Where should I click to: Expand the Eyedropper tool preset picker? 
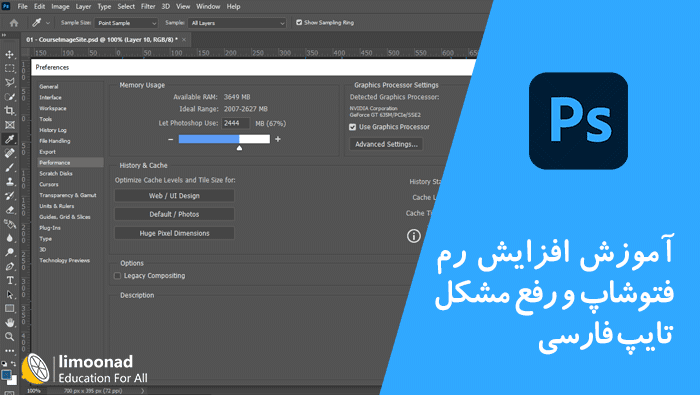(48, 23)
